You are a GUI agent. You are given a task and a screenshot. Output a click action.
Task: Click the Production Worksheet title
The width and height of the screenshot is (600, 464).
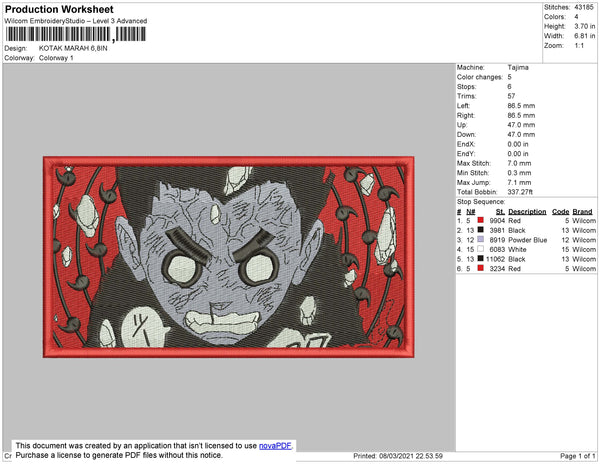click(x=59, y=10)
